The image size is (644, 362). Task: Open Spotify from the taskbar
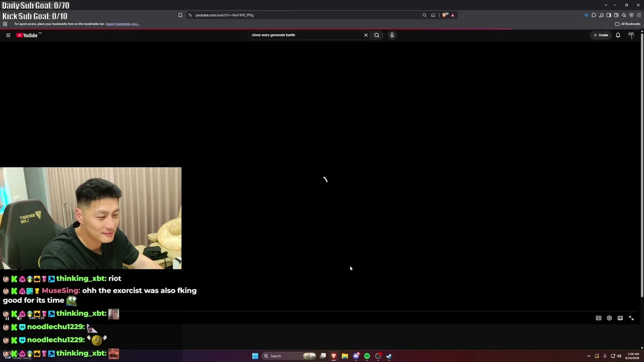coord(367,356)
